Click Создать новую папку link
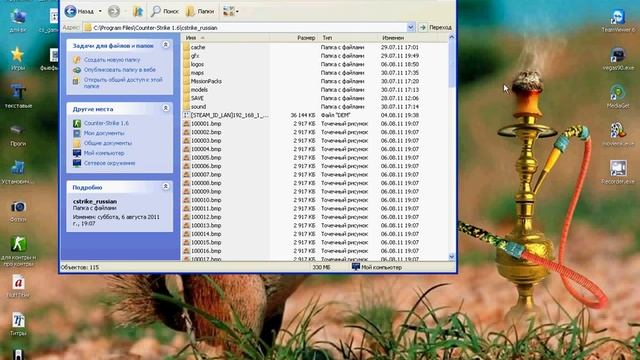This screenshot has width=640, height=360. [112, 60]
